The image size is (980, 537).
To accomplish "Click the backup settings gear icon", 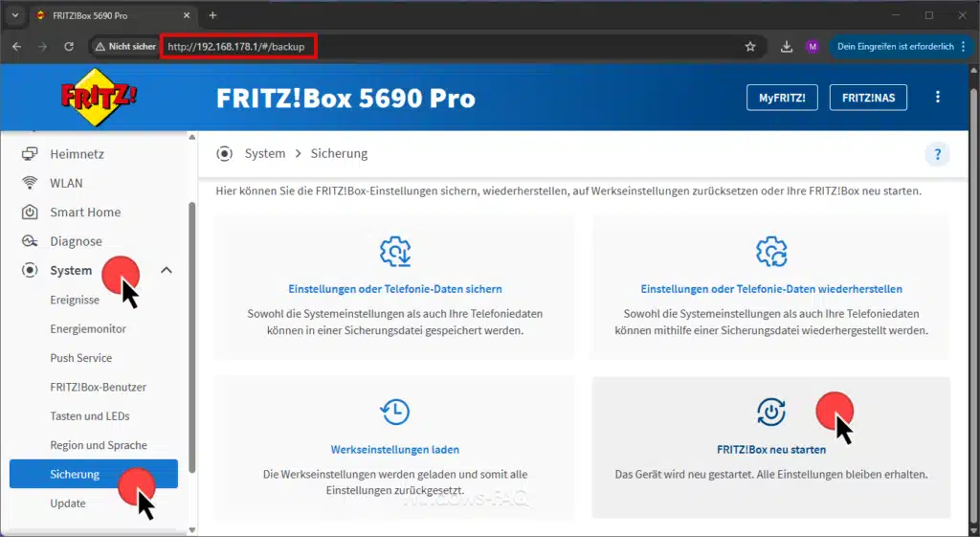I will point(395,252).
